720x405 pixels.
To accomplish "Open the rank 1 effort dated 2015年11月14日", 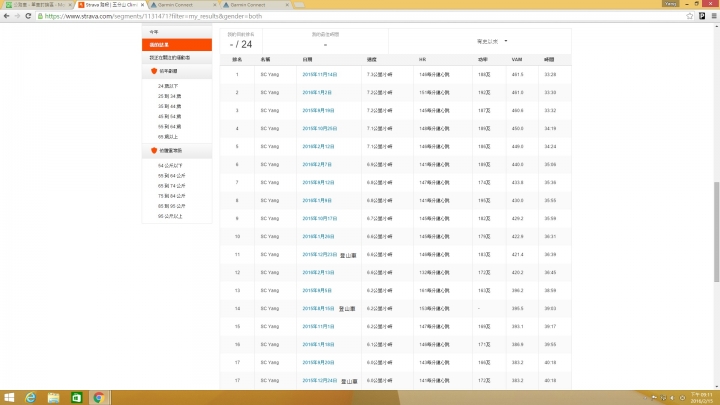I will pyautogui.click(x=320, y=74).
